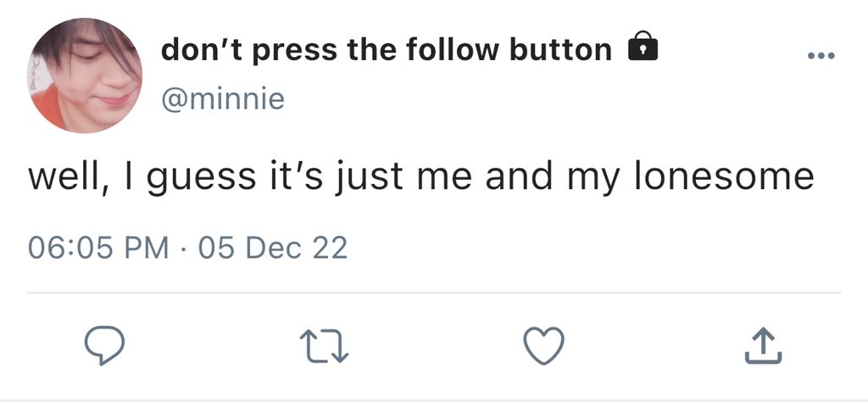
Task: Click the word "lonesome" in the tweet
Action: [x=724, y=176]
